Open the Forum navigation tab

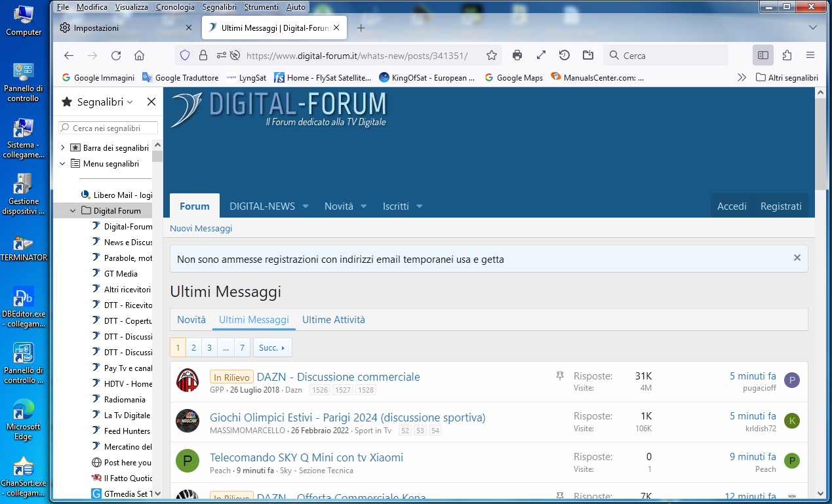pyautogui.click(x=195, y=206)
